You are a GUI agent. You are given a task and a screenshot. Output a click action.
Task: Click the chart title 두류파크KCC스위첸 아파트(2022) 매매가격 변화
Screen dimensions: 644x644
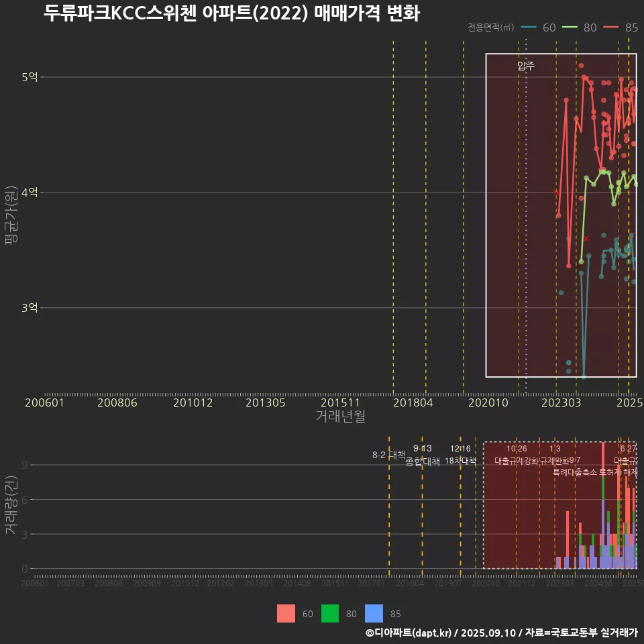pos(231,12)
